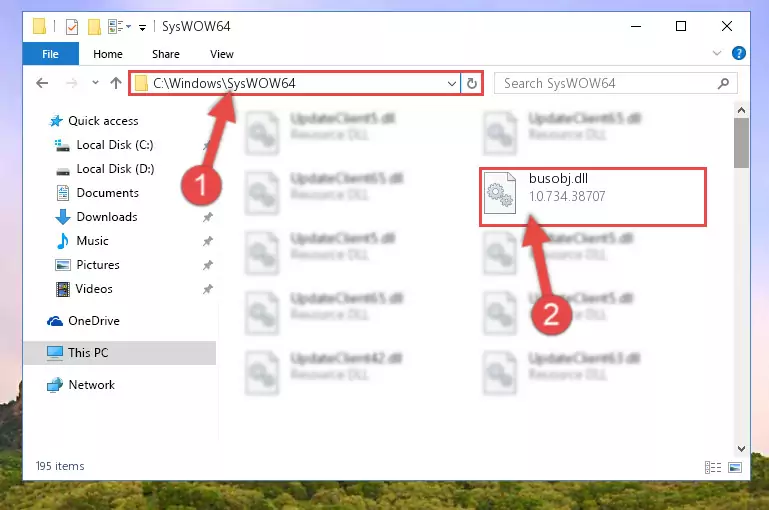This screenshot has width=769, height=510.
Task: Click the Videos filmstrip icon
Action: pyautogui.click(x=63, y=289)
